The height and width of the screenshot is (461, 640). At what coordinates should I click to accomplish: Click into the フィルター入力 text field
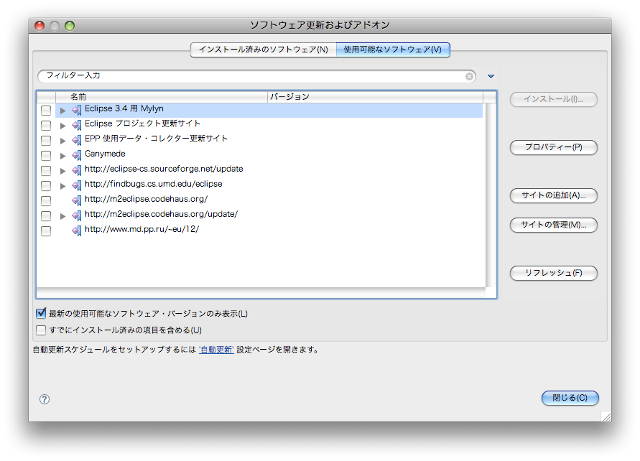point(250,76)
